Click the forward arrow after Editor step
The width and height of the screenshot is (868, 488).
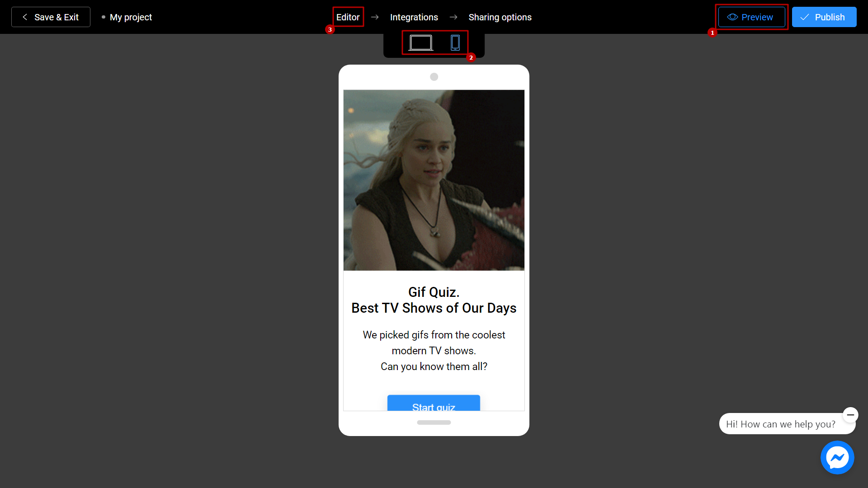coord(375,17)
